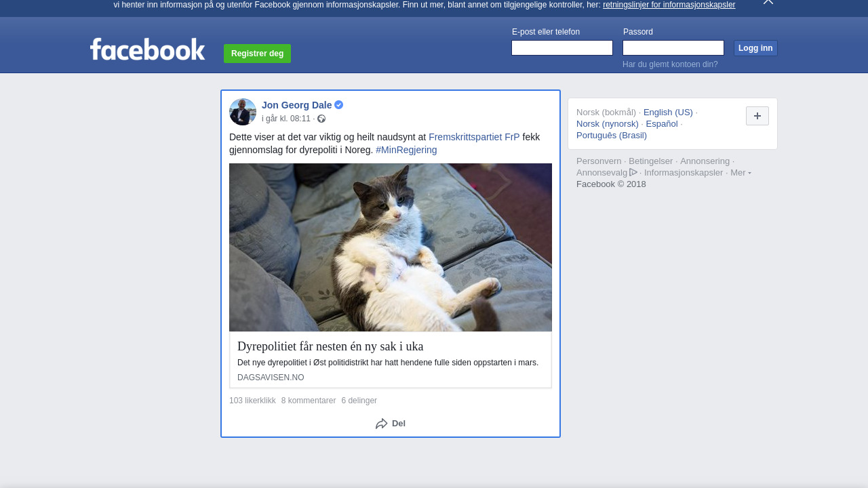Open retningslinjer for informasjonskapsler link
The image size is (868, 488).
pos(669,5)
